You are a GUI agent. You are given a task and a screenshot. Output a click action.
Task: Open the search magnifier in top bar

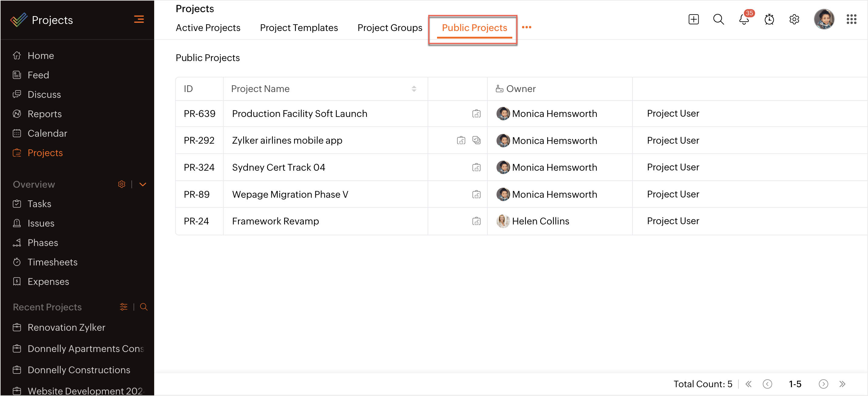pyautogui.click(x=718, y=19)
